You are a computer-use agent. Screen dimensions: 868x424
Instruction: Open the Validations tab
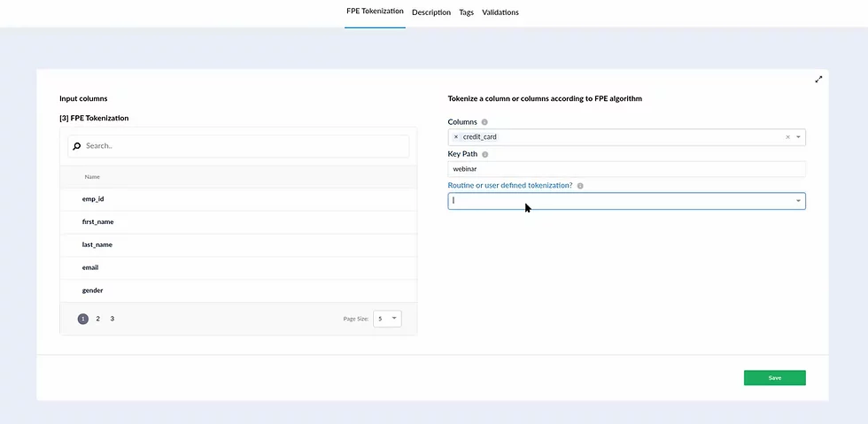click(500, 12)
